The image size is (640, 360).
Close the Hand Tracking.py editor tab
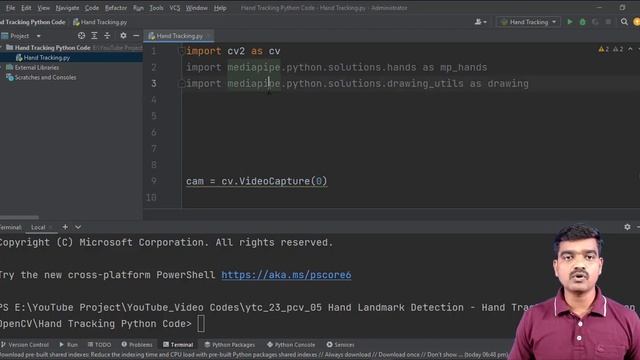coord(208,36)
